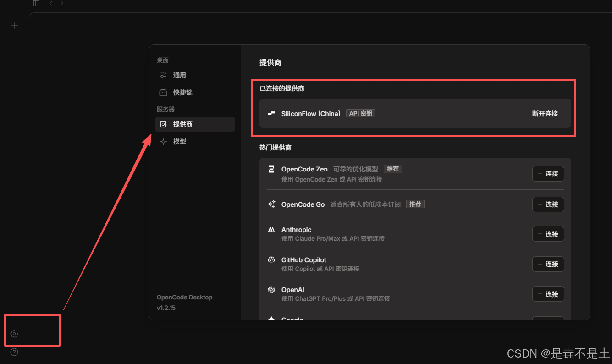Click 使用 Copilot 或 API description

320,269
